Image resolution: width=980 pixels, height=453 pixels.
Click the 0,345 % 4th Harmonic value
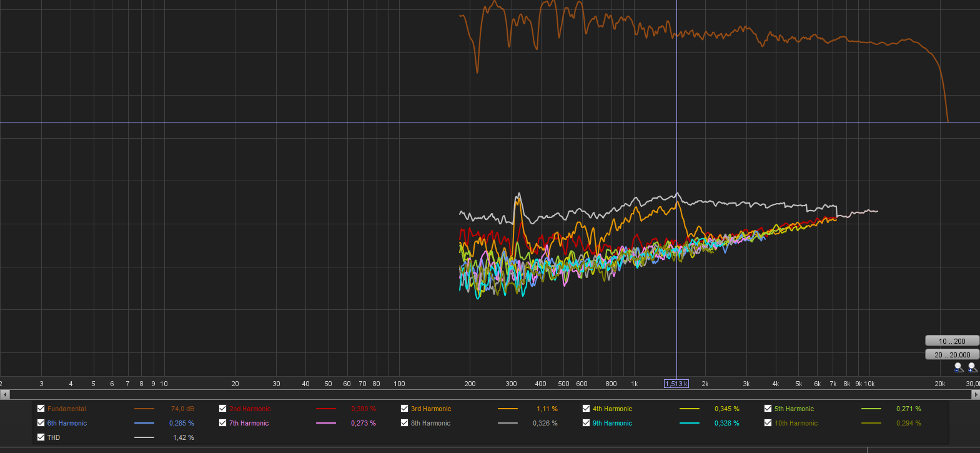click(727, 409)
